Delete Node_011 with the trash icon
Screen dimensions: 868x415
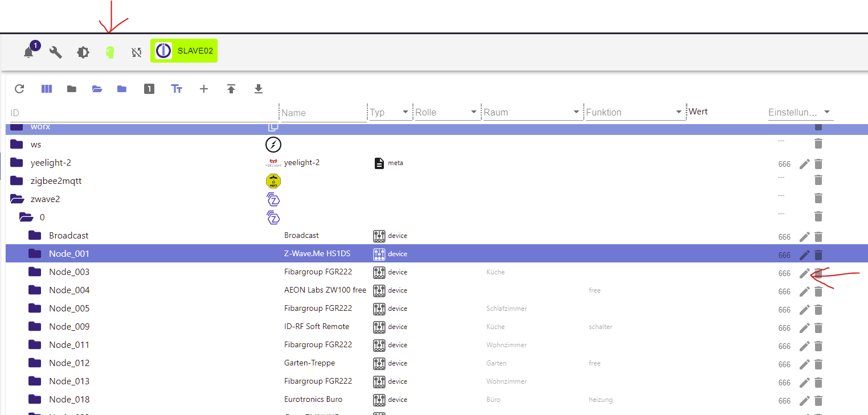coord(818,346)
